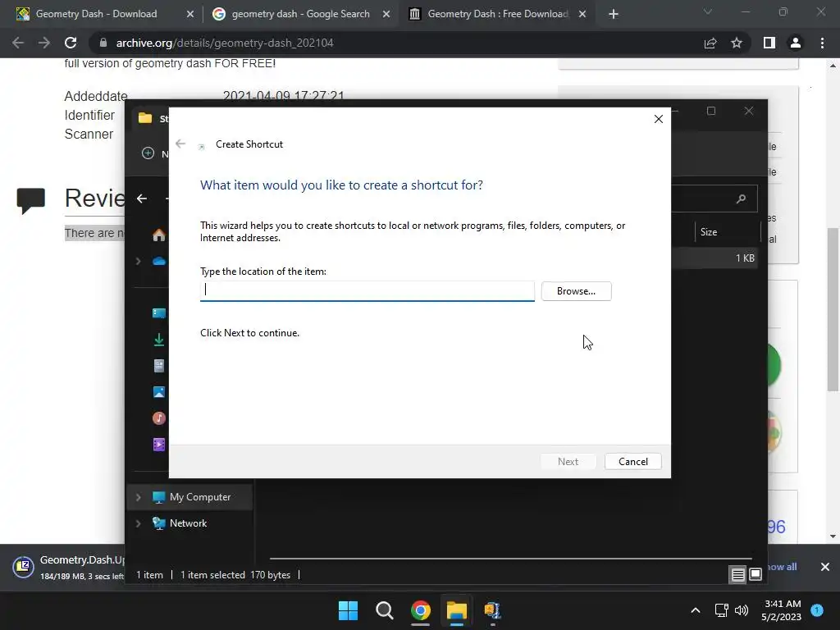Click the File Explorer search magnifier

pos(742,199)
